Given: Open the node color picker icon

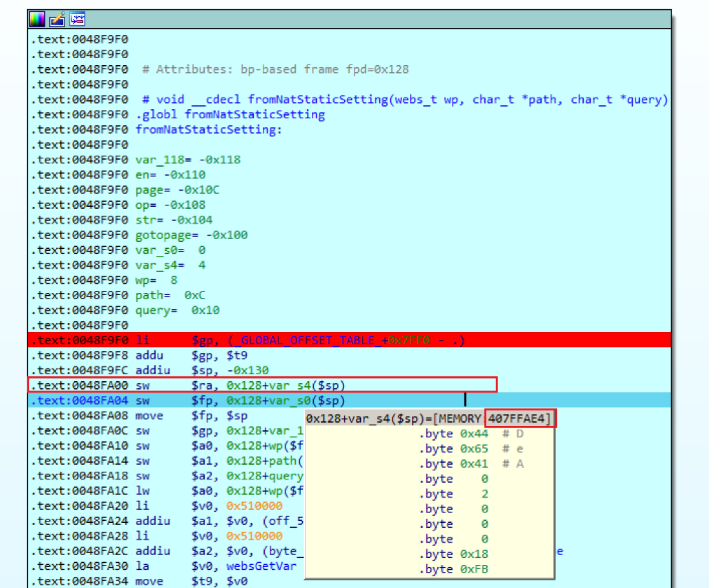Looking at the screenshot, I should [37, 19].
